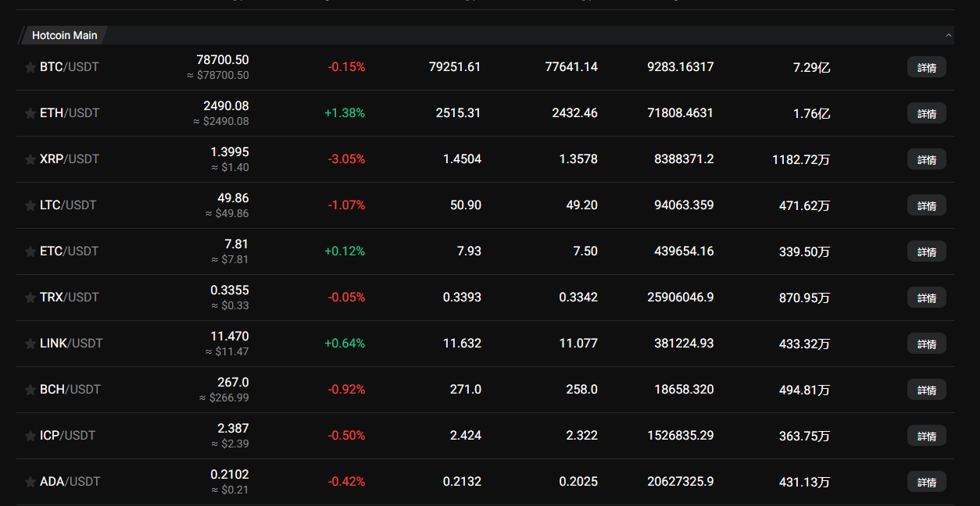This screenshot has height=506, width=980.
Task: Open details button for TRX/USDT
Action: pos(927,298)
